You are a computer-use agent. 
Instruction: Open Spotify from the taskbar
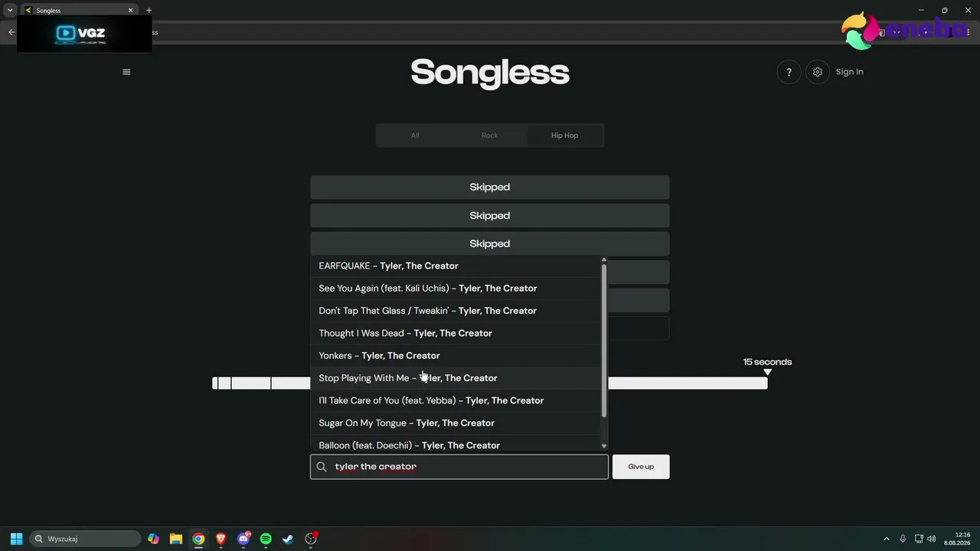[266, 539]
